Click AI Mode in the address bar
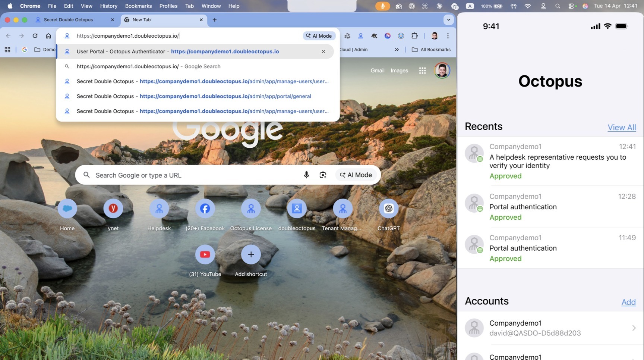Image resolution: width=644 pixels, height=360 pixels. (x=319, y=36)
